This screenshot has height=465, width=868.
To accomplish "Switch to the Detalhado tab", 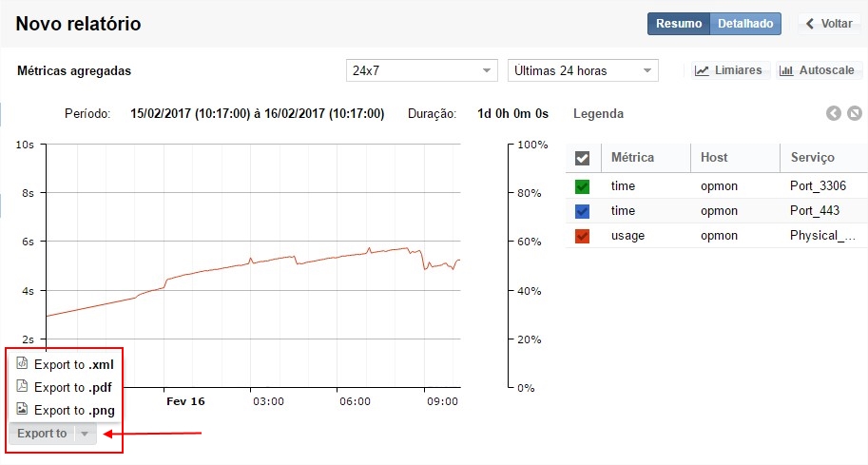I will (x=745, y=24).
